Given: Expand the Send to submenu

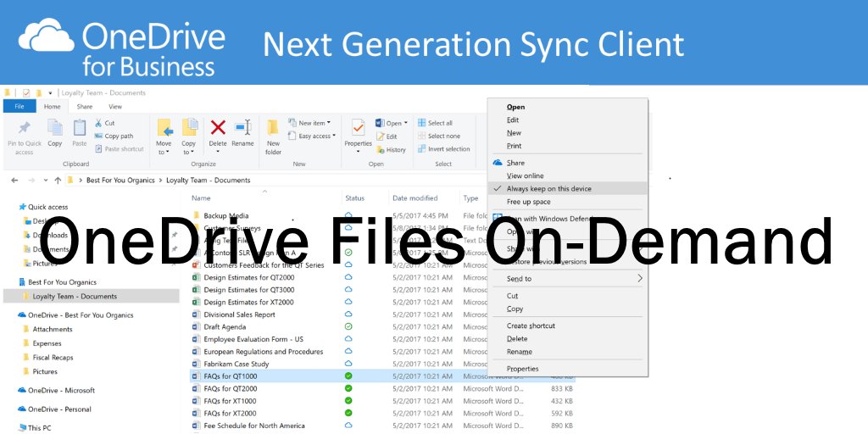Looking at the screenshot, I should tap(567, 278).
